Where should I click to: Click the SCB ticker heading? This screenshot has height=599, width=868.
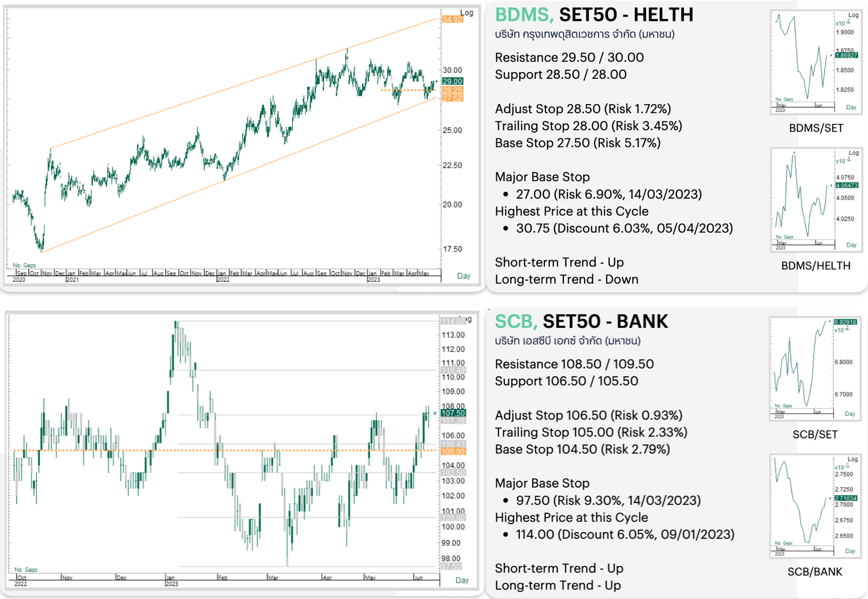pyautogui.click(x=516, y=321)
